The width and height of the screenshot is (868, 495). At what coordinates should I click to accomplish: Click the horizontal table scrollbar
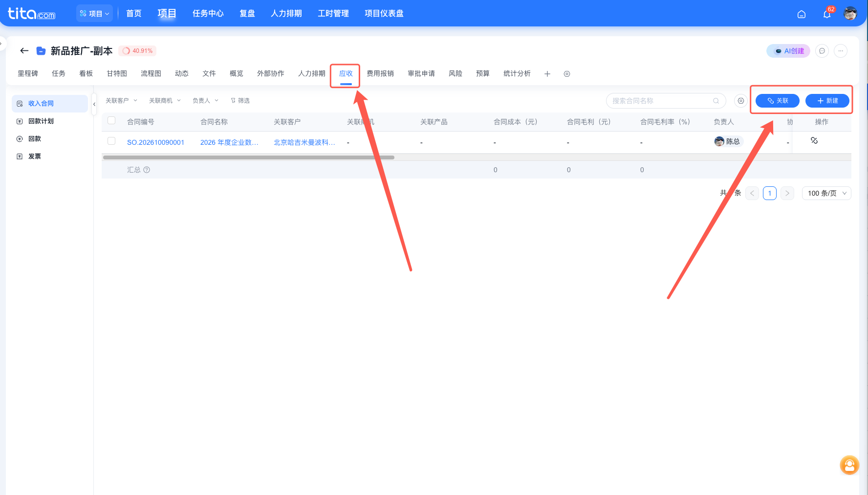(x=249, y=157)
